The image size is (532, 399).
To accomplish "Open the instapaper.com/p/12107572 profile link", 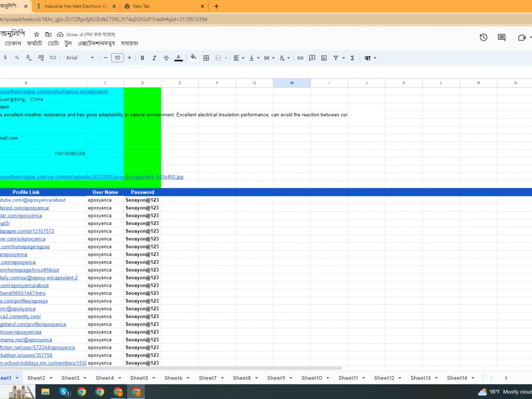I will [x=27, y=231].
